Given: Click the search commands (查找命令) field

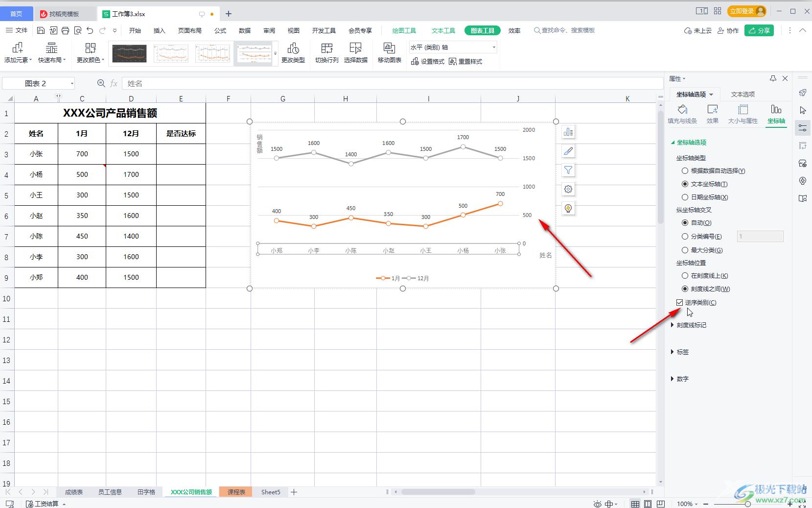Looking at the screenshot, I should 564,30.
